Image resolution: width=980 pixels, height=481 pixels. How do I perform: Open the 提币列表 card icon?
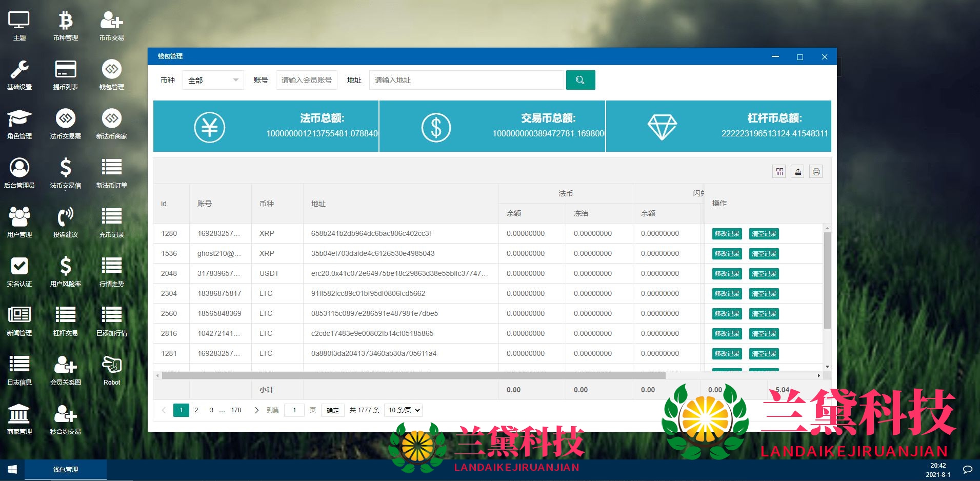(x=66, y=74)
